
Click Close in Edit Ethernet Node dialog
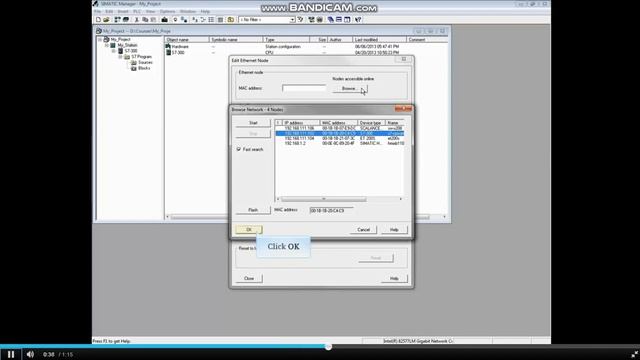249,278
